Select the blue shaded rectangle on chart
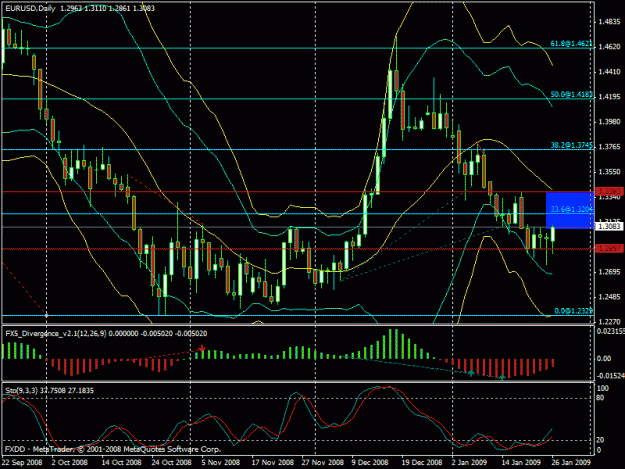The image size is (625, 469). (570, 210)
